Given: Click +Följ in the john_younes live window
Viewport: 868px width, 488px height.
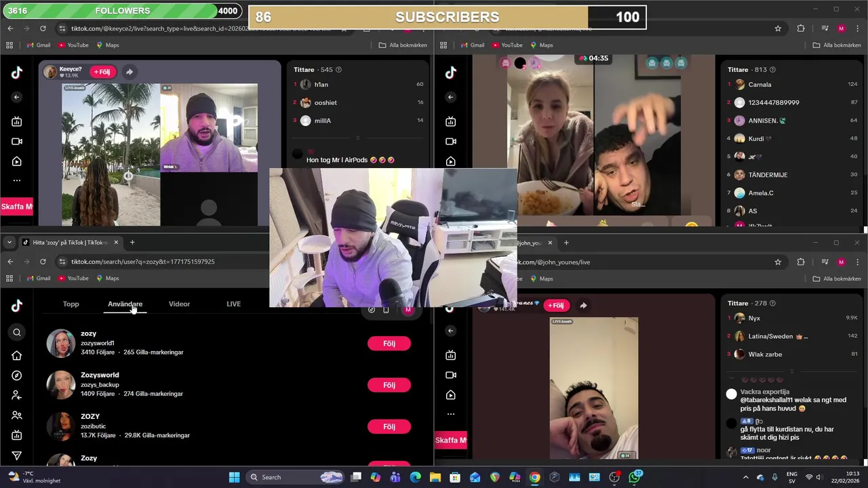Looking at the screenshot, I should [555, 305].
